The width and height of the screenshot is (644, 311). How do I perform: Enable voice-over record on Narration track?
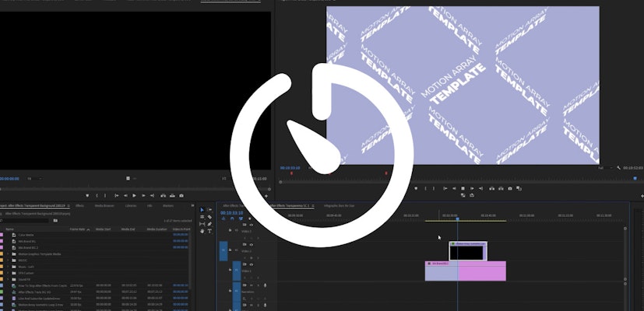pyautogui.click(x=265, y=285)
